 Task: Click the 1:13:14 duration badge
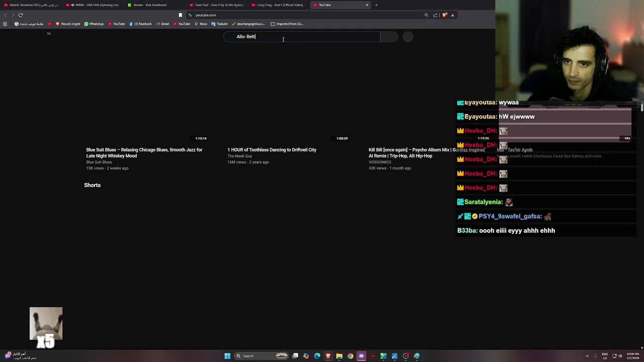pos(201,138)
